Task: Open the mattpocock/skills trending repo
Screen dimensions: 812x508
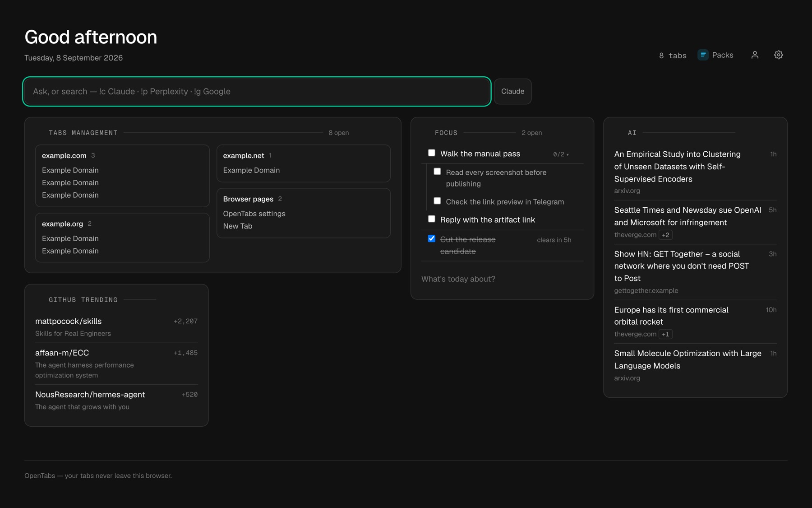Action: (69, 321)
